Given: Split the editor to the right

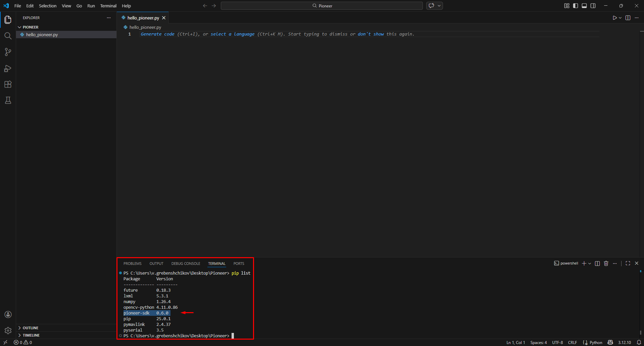Looking at the screenshot, I should point(628,18).
